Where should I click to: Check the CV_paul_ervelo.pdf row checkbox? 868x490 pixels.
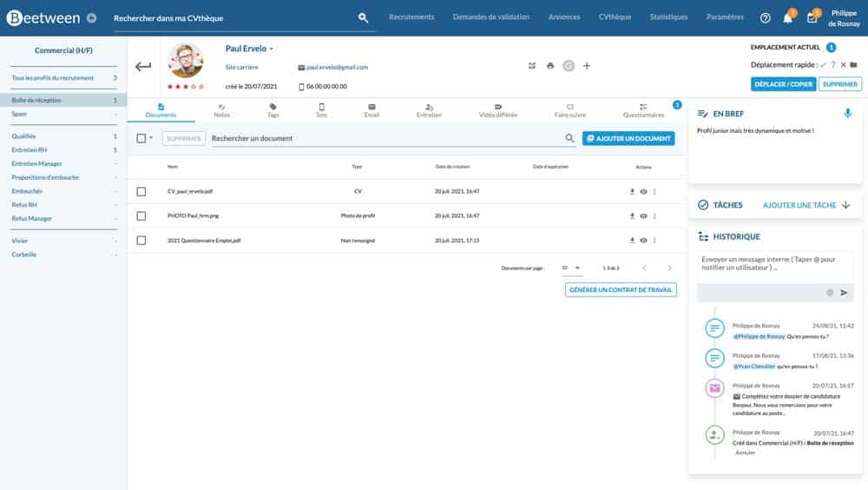[x=141, y=191]
